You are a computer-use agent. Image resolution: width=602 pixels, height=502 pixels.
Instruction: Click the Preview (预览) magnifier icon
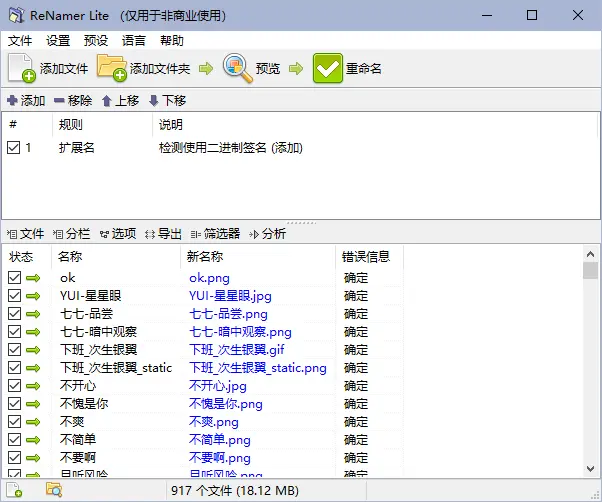click(x=238, y=68)
